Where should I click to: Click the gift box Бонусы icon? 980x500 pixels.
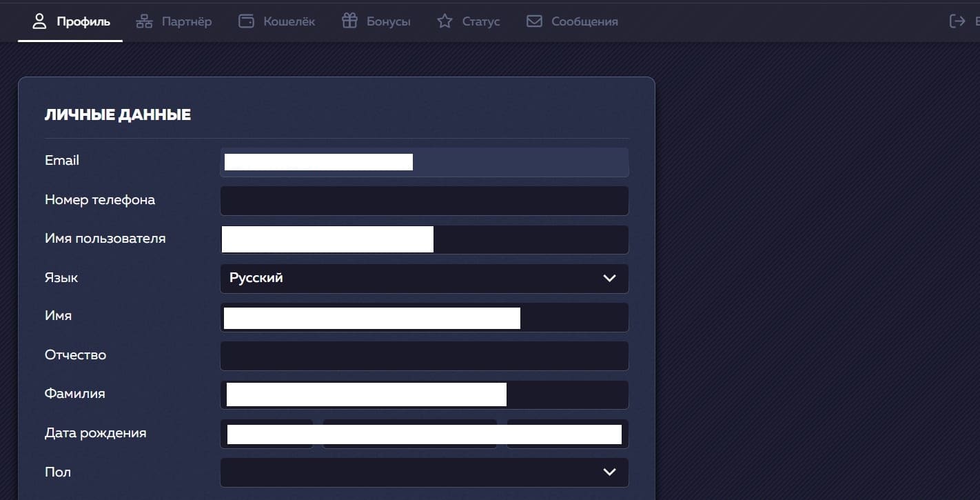[x=349, y=21]
